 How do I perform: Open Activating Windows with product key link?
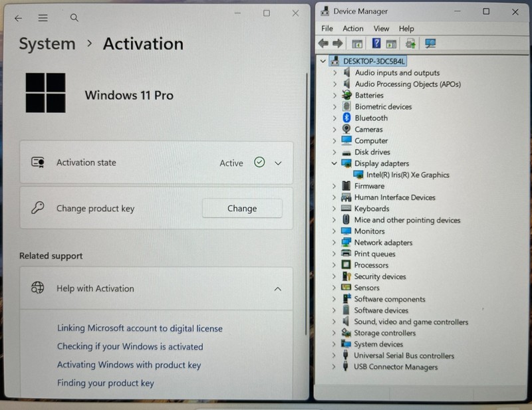click(129, 365)
